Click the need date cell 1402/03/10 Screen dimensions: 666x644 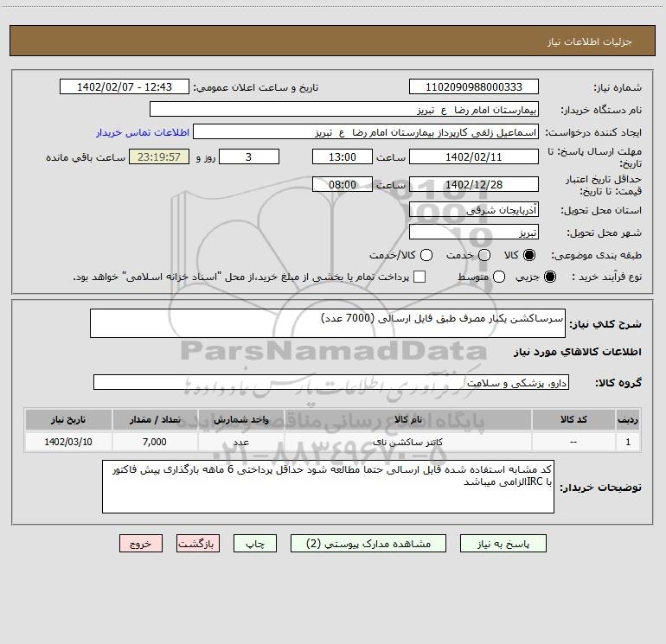(x=68, y=442)
